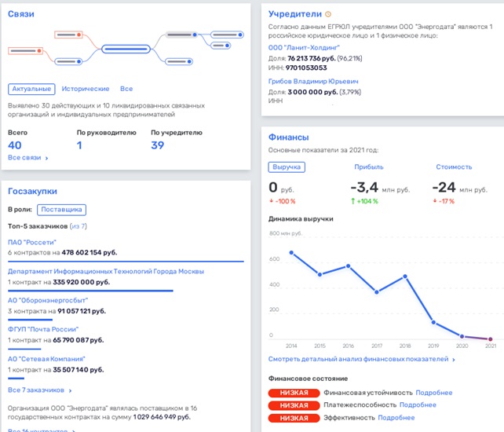The width and height of the screenshot is (504, 432).
Task: Click the 2014 revenue chart point
Action: [x=291, y=253]
